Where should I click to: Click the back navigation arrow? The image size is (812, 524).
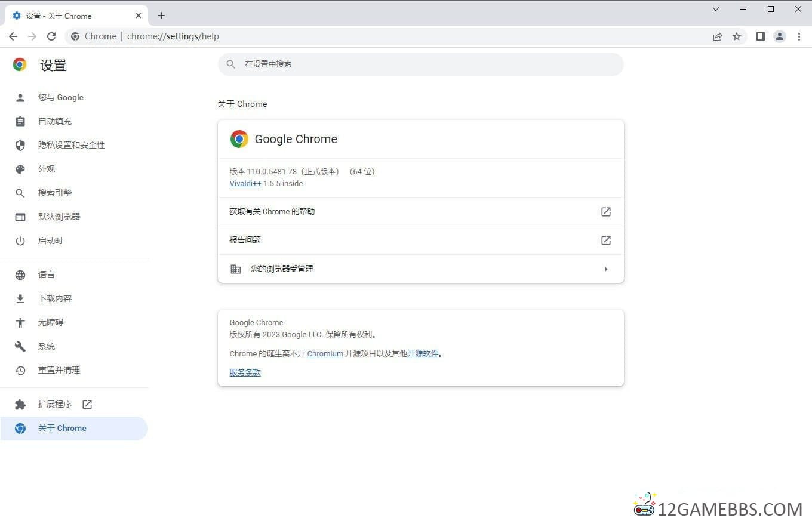[13, 36]
